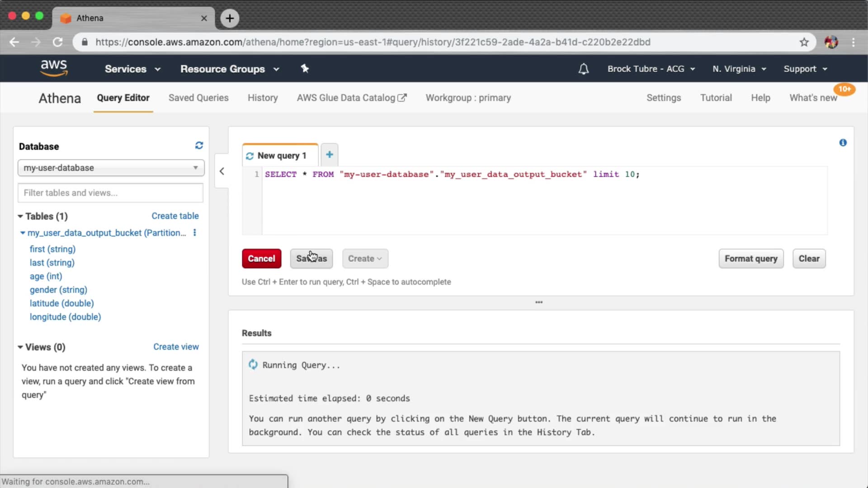This screenshot has width=868, height=488.
Task: Expand the Services menu
Action: (x=132, y=69)
